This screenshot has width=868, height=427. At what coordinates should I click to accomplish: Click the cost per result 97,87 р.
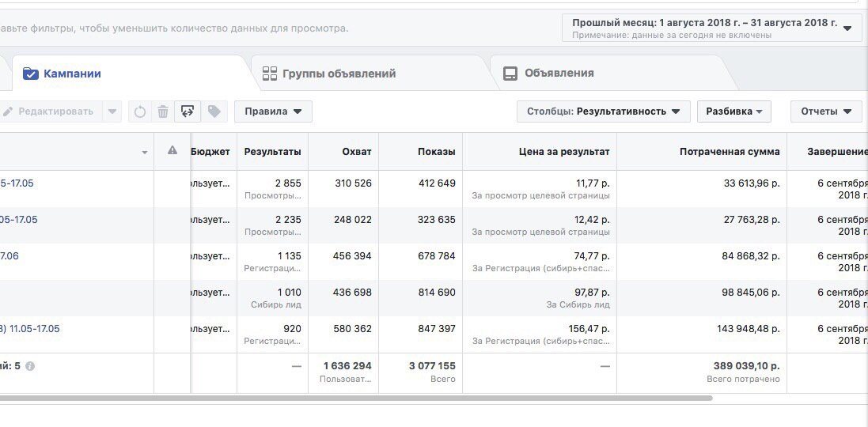(592, 292)
